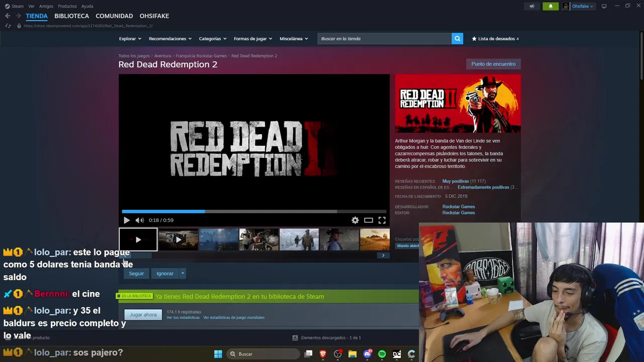Reload the store page
The image size is (644, 362).
(8, 26)
